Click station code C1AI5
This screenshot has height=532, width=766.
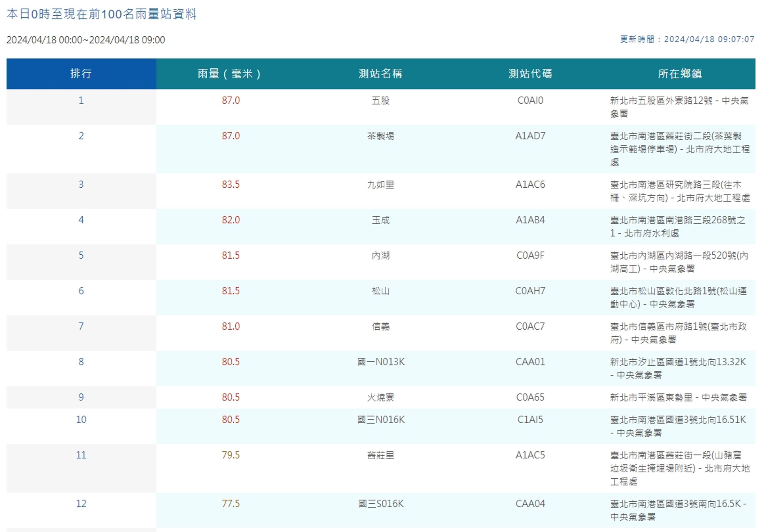[x=530, y=420]
